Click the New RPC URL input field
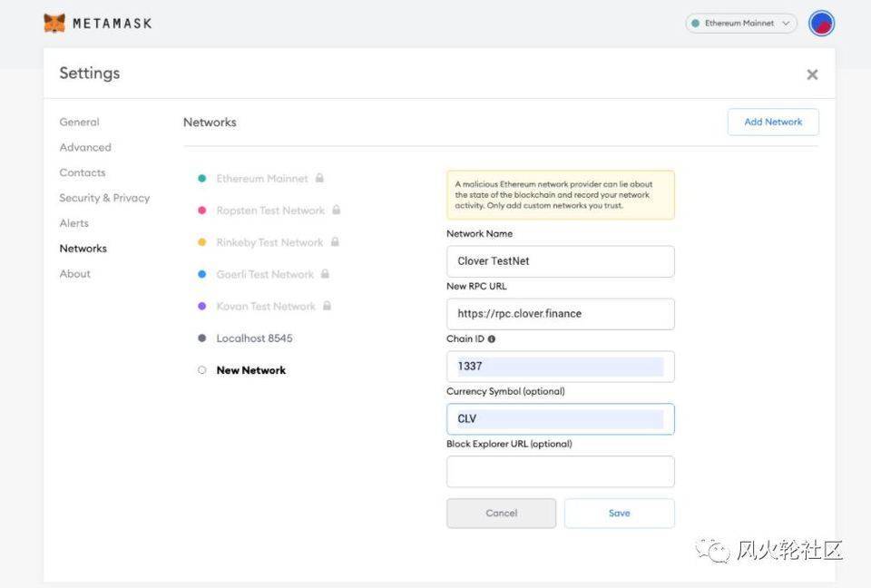This screenshot has height=588, width=871. coord(561,314)
